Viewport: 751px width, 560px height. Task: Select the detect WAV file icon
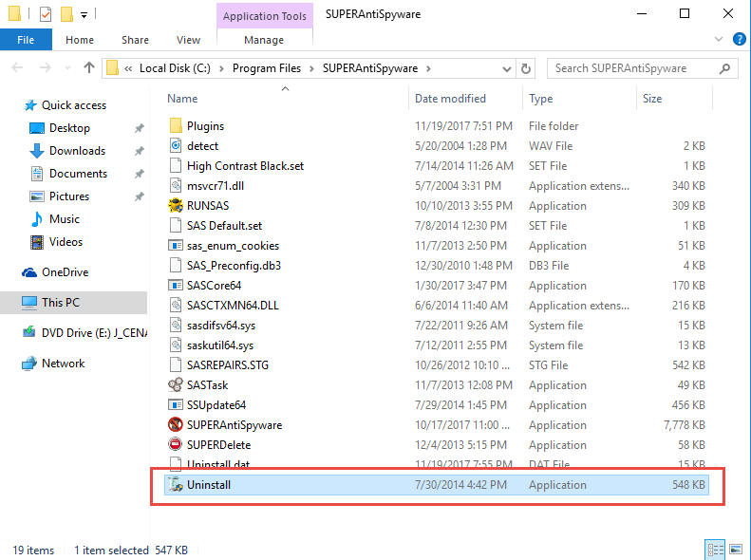176,145
